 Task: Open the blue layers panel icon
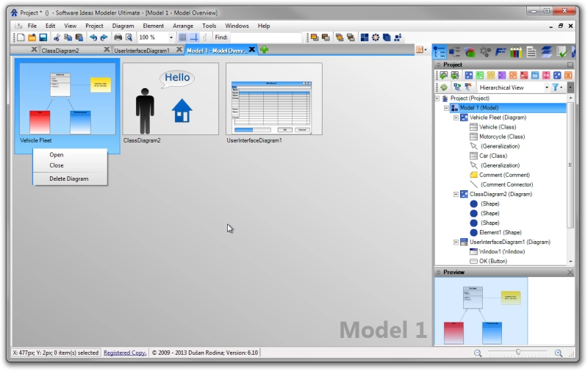(546, 51)
